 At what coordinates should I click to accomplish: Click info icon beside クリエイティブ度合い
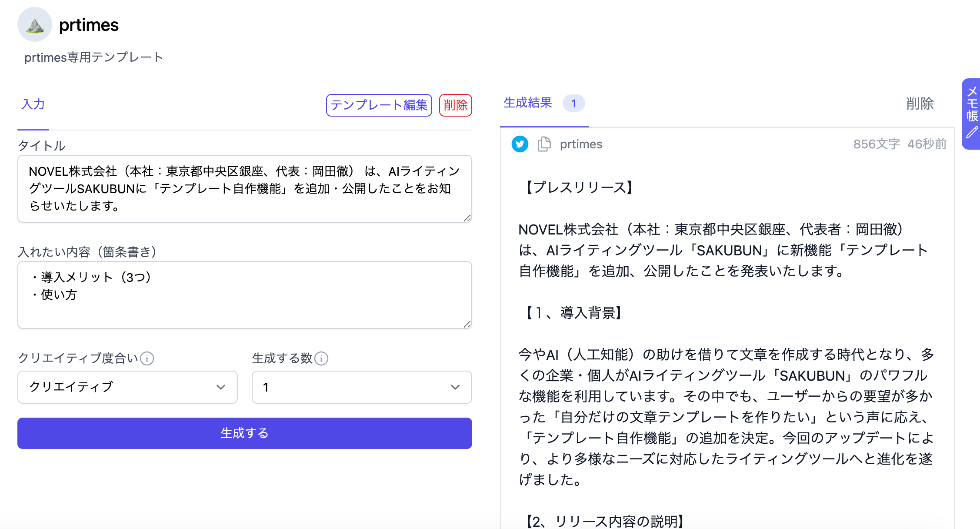(147, 358)
